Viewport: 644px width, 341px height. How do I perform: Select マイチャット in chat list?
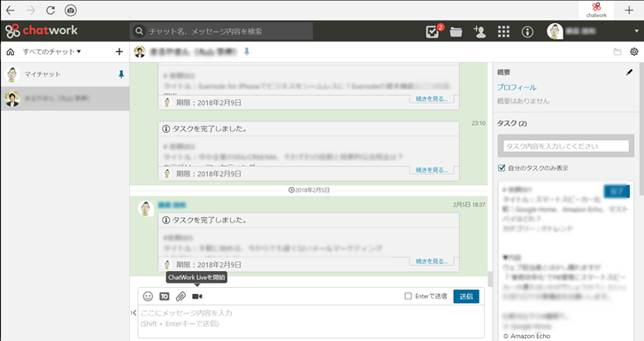click(x=65, y=74)
